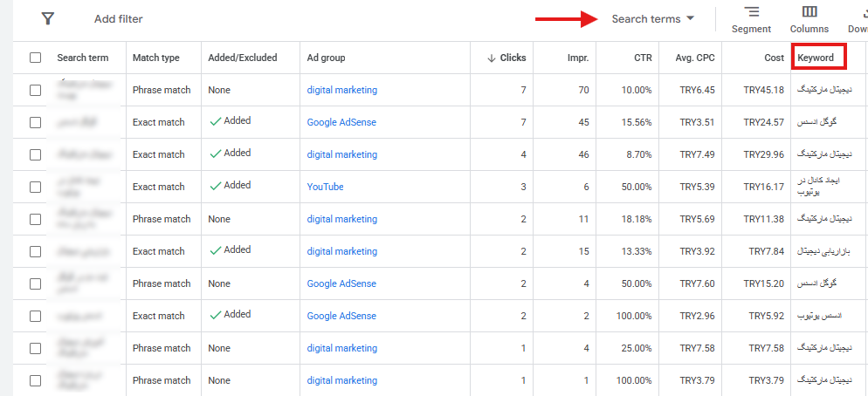Screen dimensions: 868x396
Task: Open the YouTube ad group link
Action: 326,187
